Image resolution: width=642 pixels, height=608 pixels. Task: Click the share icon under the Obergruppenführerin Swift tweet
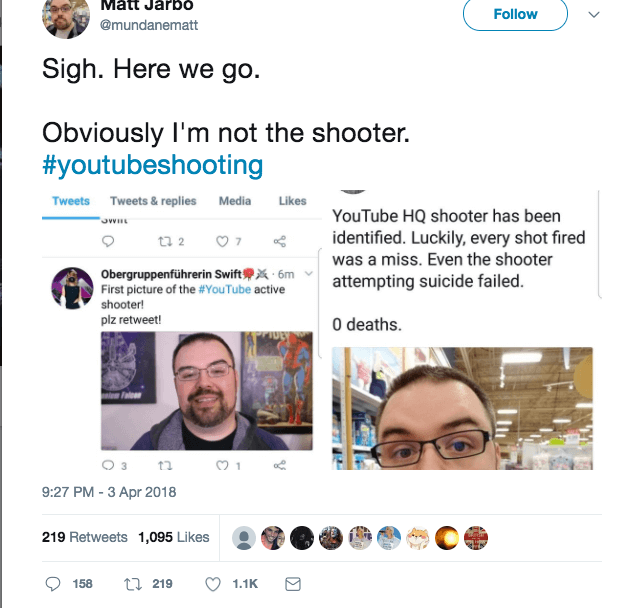click(x=280, y=465)
